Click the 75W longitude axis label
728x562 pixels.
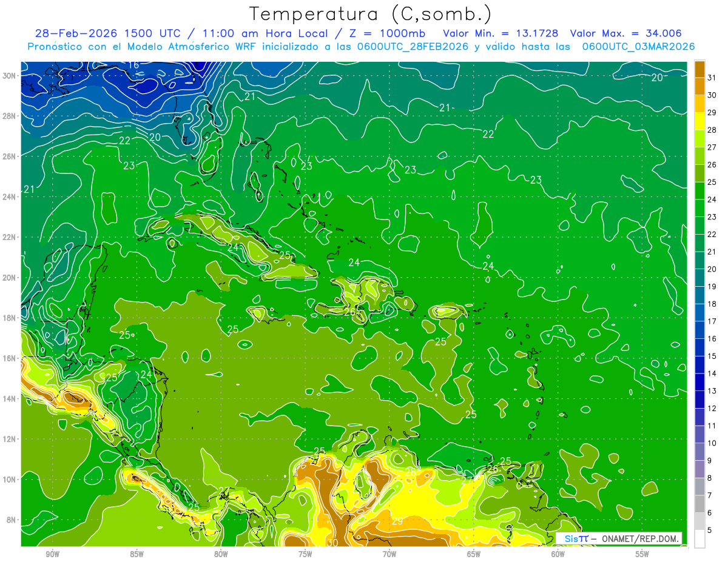tap(305, 554)
